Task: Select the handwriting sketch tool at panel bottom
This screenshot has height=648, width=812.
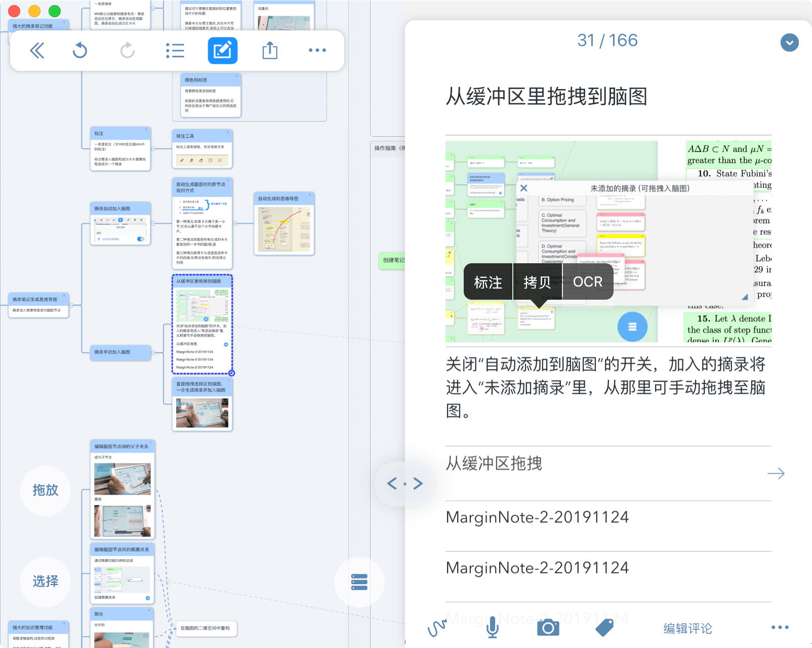Action: (436, 628)
